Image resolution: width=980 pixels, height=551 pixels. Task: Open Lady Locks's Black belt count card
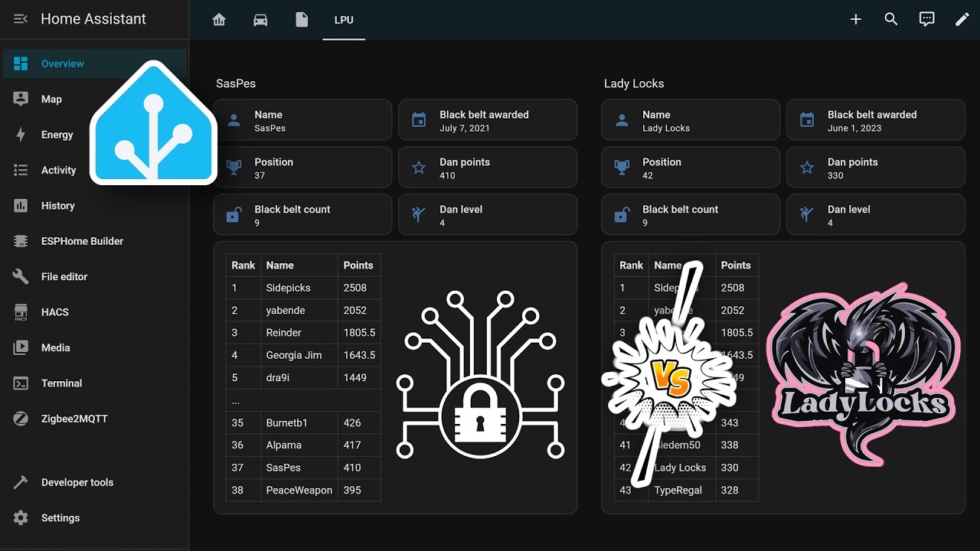tap(691, 215)
